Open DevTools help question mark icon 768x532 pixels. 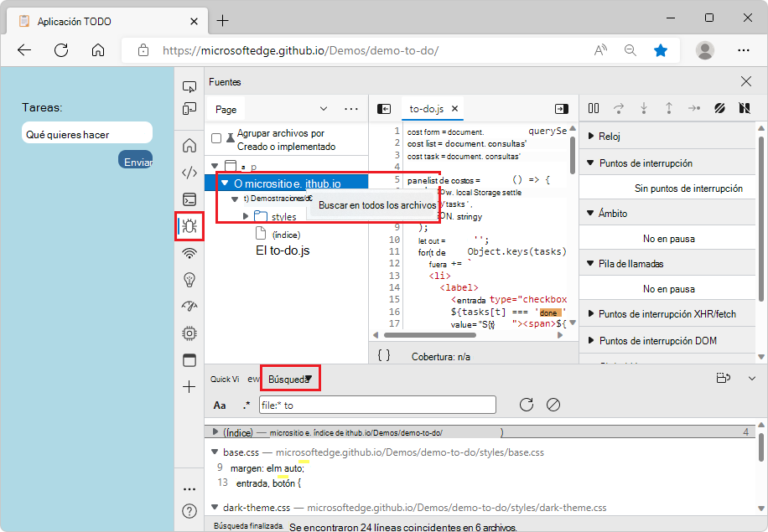(189, 511)
